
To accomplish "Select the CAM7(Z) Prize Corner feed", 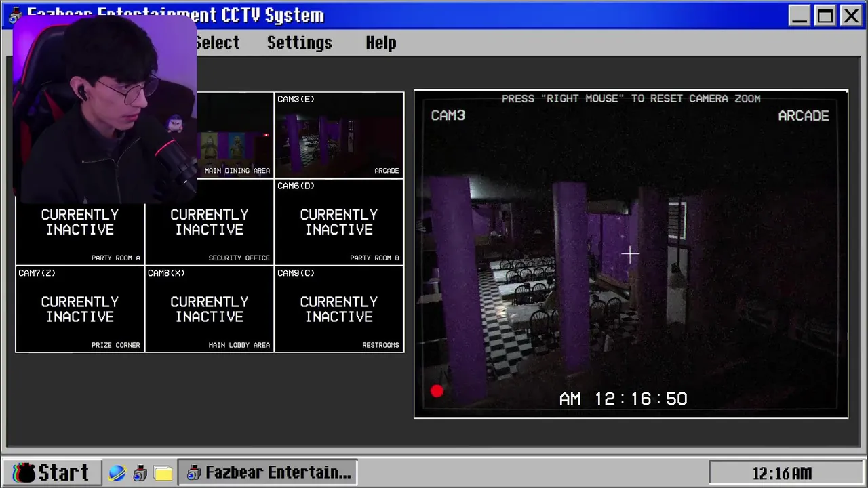I will (80, 309).
